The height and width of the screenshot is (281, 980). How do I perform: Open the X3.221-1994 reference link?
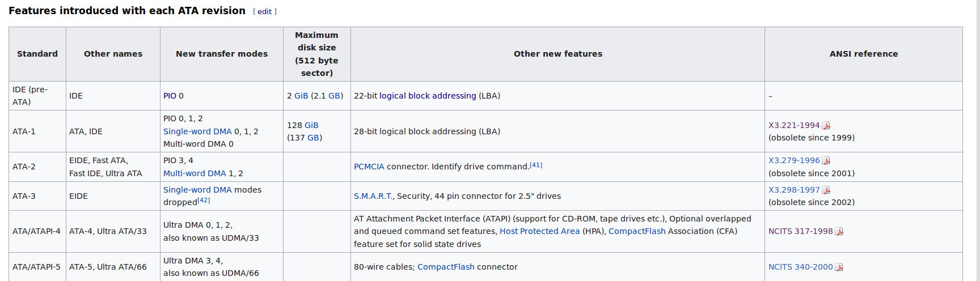[794, 125]
